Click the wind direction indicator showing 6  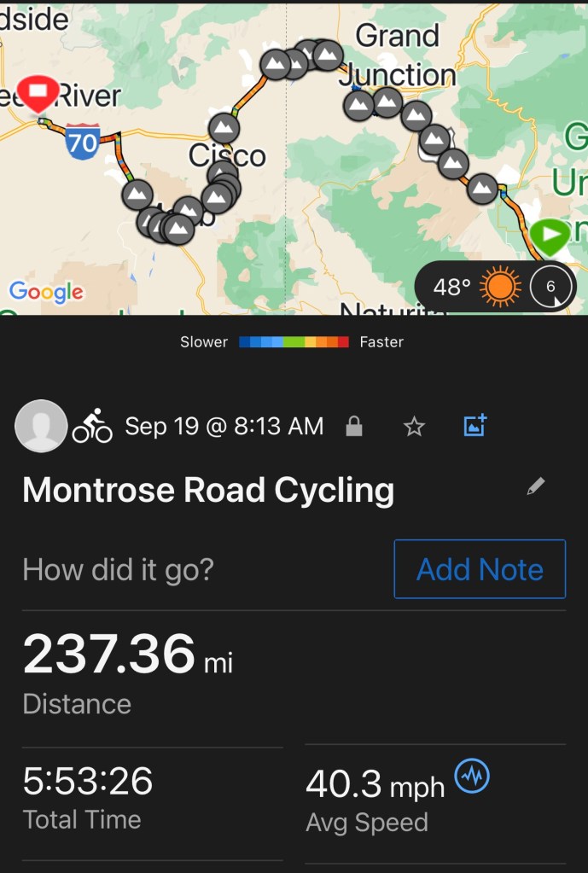(550, 287)
